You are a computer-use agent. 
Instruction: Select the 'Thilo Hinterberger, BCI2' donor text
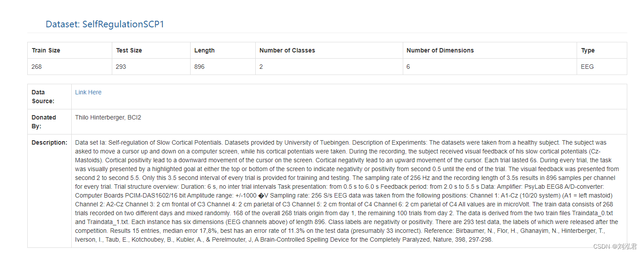[x=108, y=117]
